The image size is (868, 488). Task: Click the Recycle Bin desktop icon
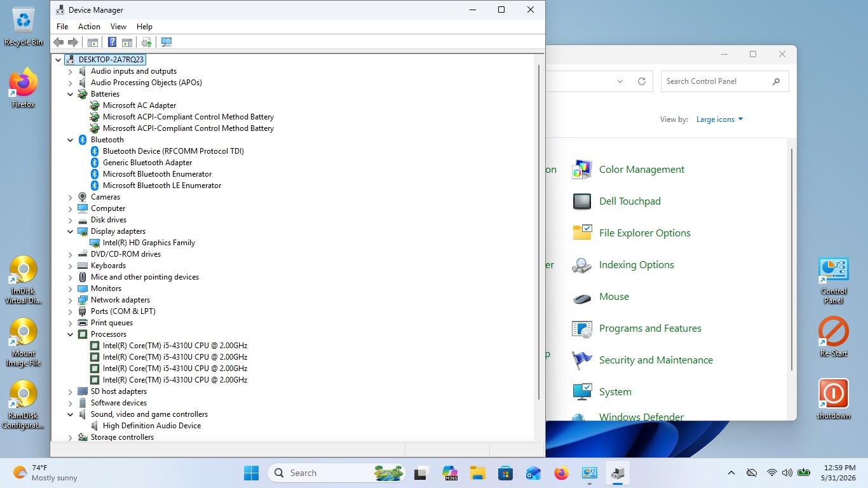pyautogui.click(x=24, y=27)
